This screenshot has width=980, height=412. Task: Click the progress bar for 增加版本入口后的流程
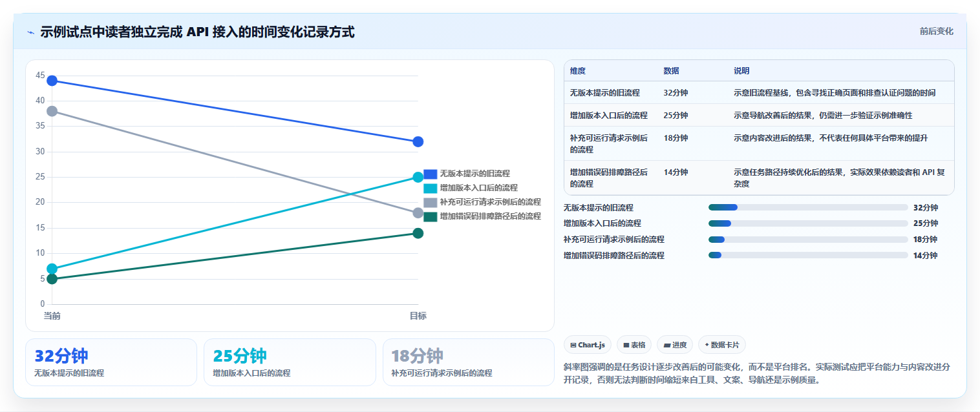[x=808, y=223]
